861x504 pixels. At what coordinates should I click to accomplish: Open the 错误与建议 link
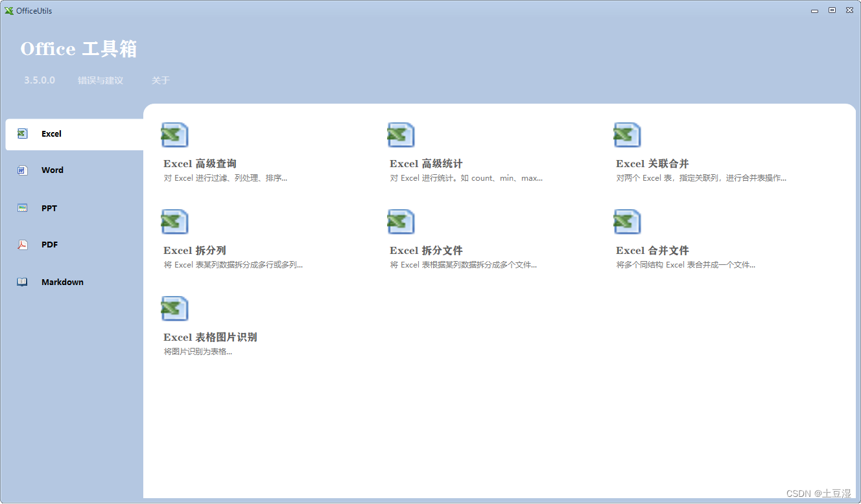(100, 80)
